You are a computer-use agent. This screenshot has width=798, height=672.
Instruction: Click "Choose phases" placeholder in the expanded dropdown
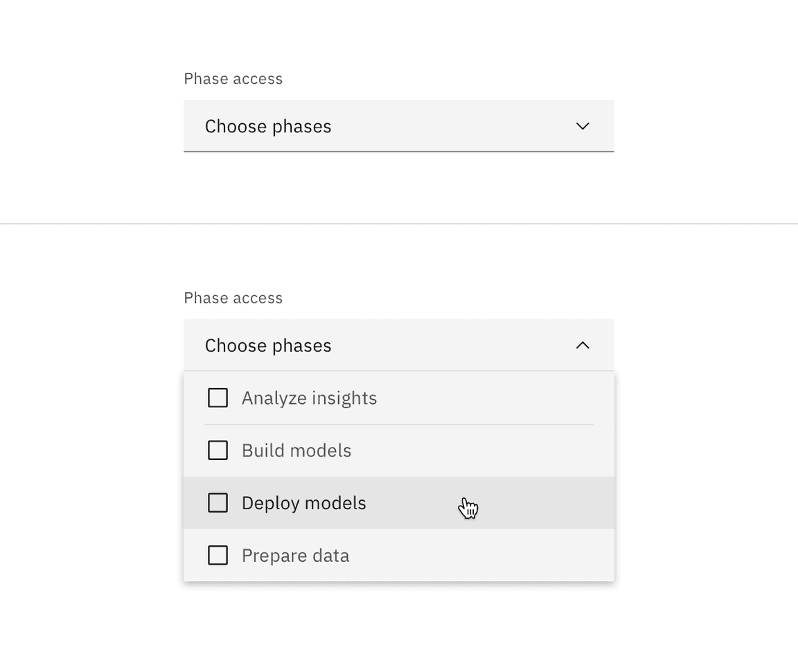click(268, 345)
